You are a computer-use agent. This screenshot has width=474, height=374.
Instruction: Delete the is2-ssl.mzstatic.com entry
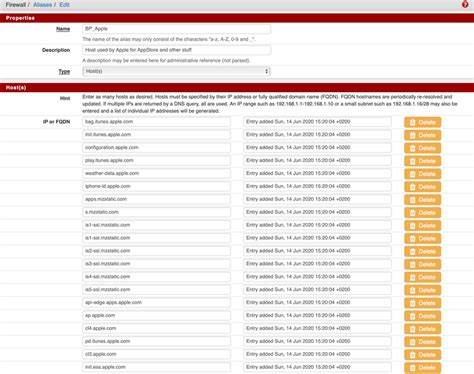(x=422, y=251)
